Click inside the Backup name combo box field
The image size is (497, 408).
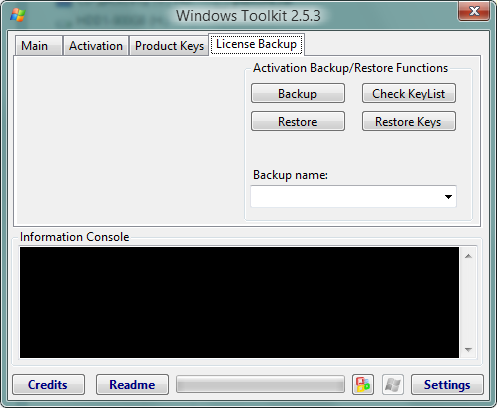click(353, 197)
